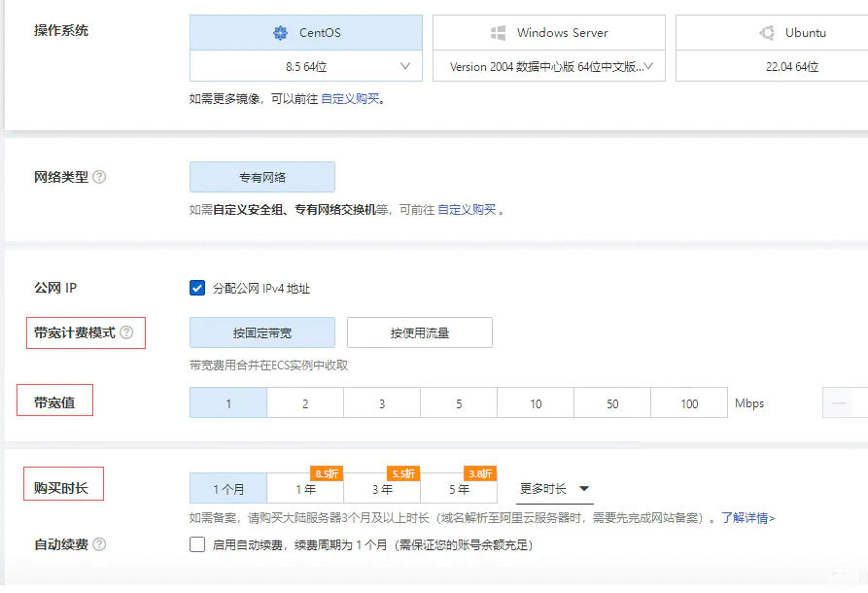Open the 更多时长 dropdown

(554, 489)
